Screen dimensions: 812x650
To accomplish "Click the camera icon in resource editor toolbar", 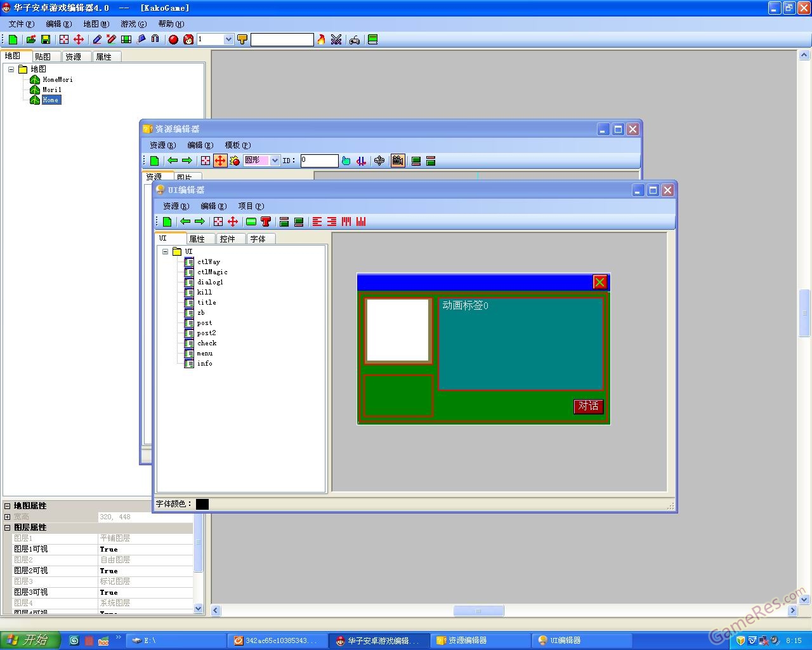I will tap(398, 161).
